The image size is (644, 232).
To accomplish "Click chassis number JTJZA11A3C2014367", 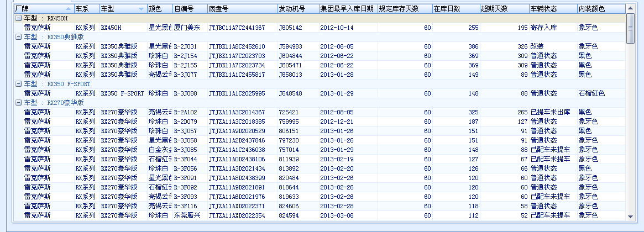I will click(237, 112).
